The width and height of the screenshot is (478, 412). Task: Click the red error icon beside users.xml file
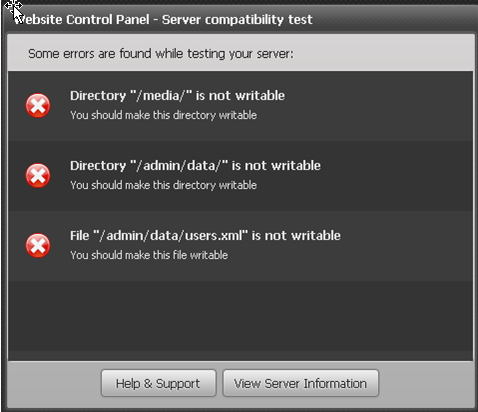click(x=38, y=246)
